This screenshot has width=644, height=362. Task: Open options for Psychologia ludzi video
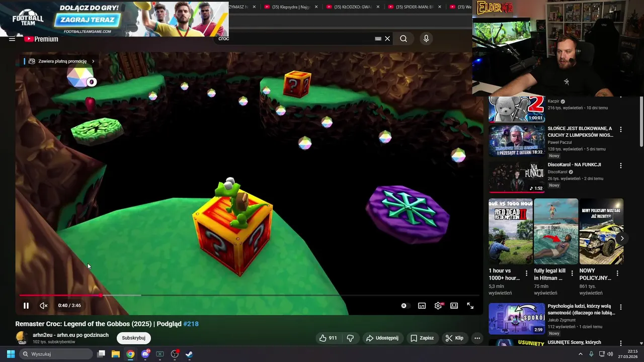(620, 307)
